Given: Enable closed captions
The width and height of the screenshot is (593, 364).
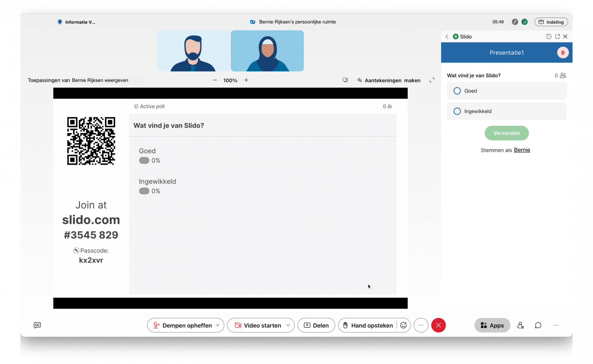Looking at the screenshot, I should click(37, 325).
